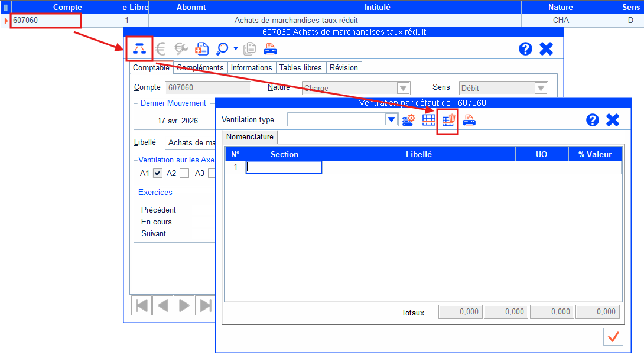Click the grid table icon beside the gear
This screenshot has width=644, height=358.
click(x=429, y=120)
